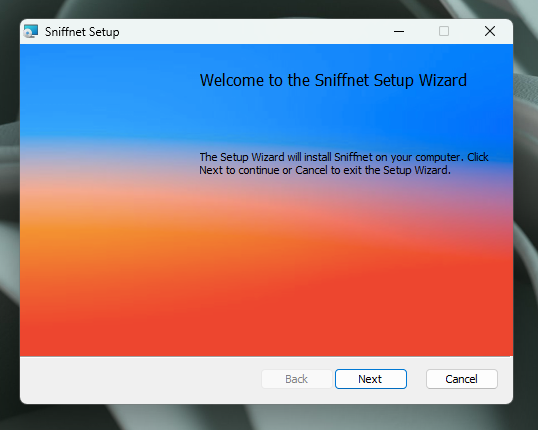Cancel the Sniffnet Setup Wizard
The width and height of the screenshot is (538, 430).
click(461, 379)
